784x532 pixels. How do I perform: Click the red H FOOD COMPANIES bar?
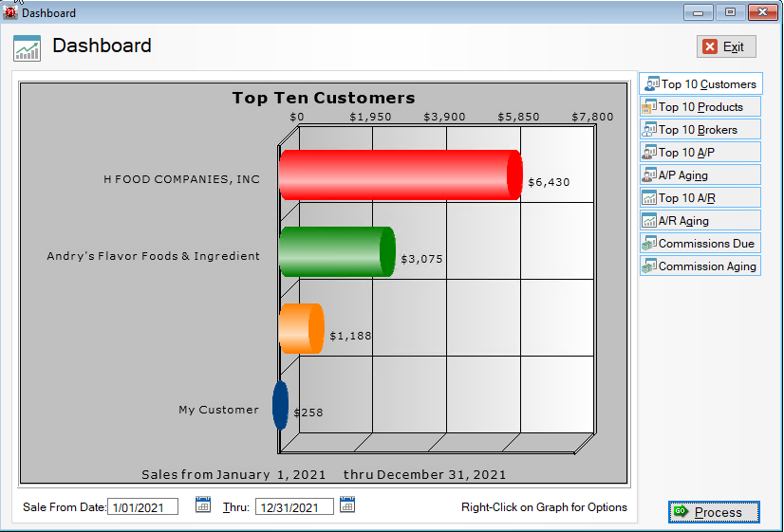point(401,174)
